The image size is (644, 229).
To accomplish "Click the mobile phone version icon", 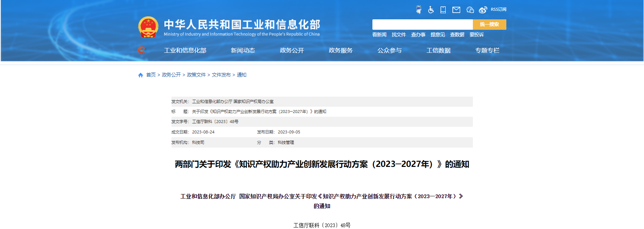I will [443, 10].
